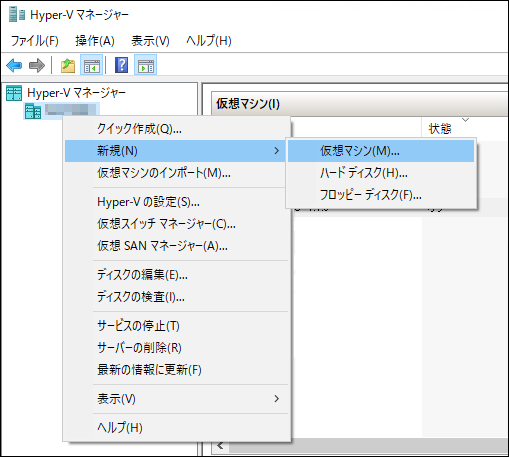
Task: Click the blue Back arrow icon
Action: point(14,65)
